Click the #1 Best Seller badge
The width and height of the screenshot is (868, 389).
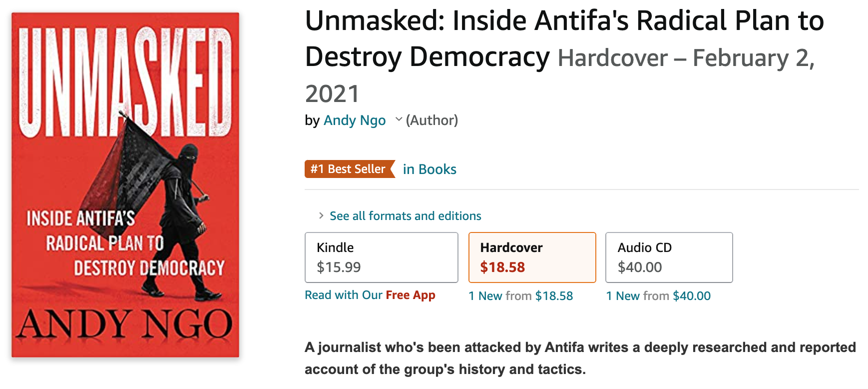point(349,169)
